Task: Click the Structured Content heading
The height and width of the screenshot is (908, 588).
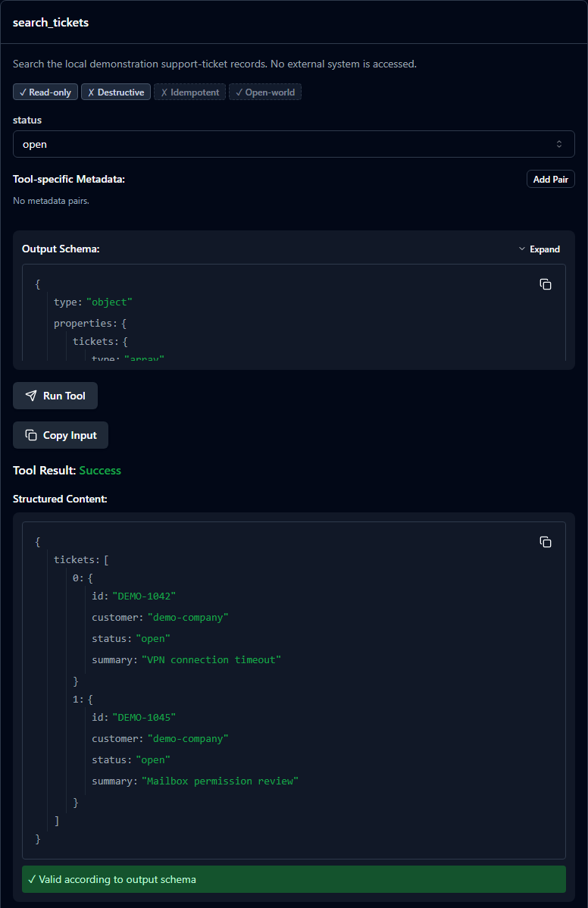Action: click(60, 499)
